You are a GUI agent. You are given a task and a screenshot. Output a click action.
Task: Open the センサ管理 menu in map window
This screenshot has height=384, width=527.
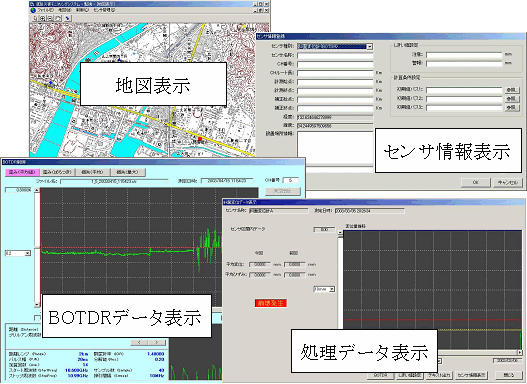click(x=104, y=10)
